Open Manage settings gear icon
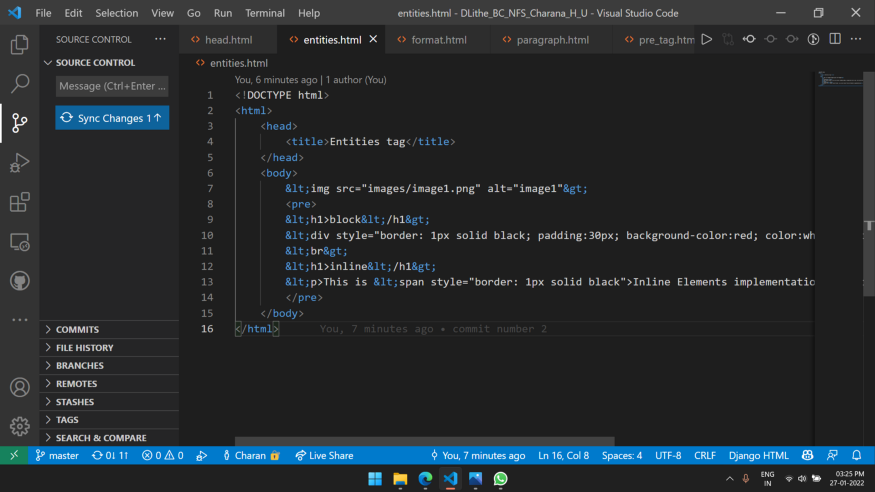 pos(20,426)
